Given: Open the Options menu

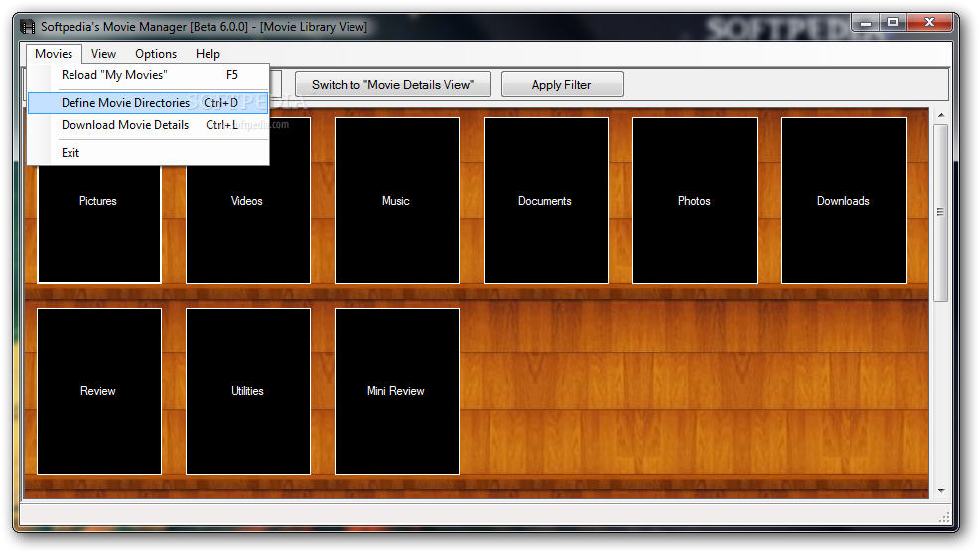Looking at the screenshot, I should tap(156, 53).
